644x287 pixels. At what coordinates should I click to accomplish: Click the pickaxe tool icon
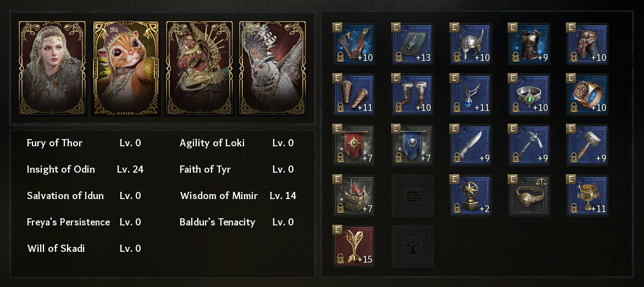(529, 145)
